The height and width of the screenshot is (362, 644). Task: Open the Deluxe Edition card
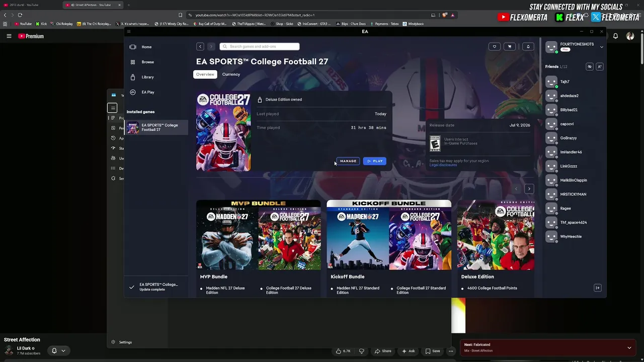click(x=496, y=248)
